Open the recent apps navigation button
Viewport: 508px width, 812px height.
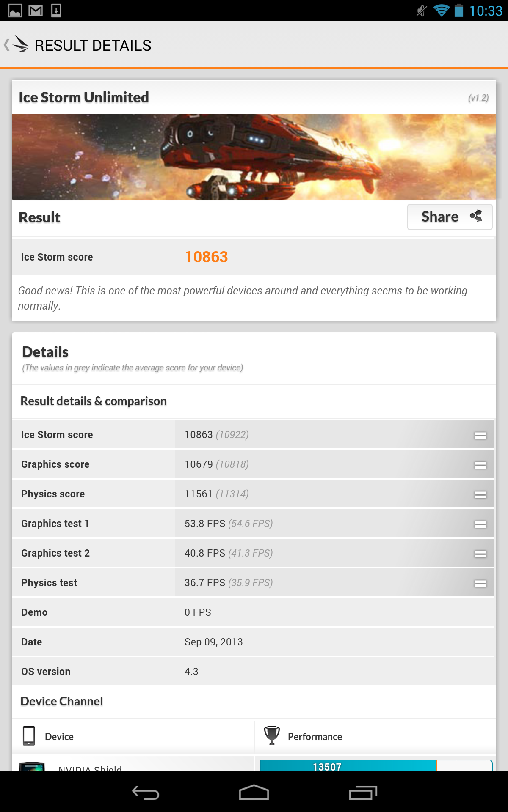[363, 793]
